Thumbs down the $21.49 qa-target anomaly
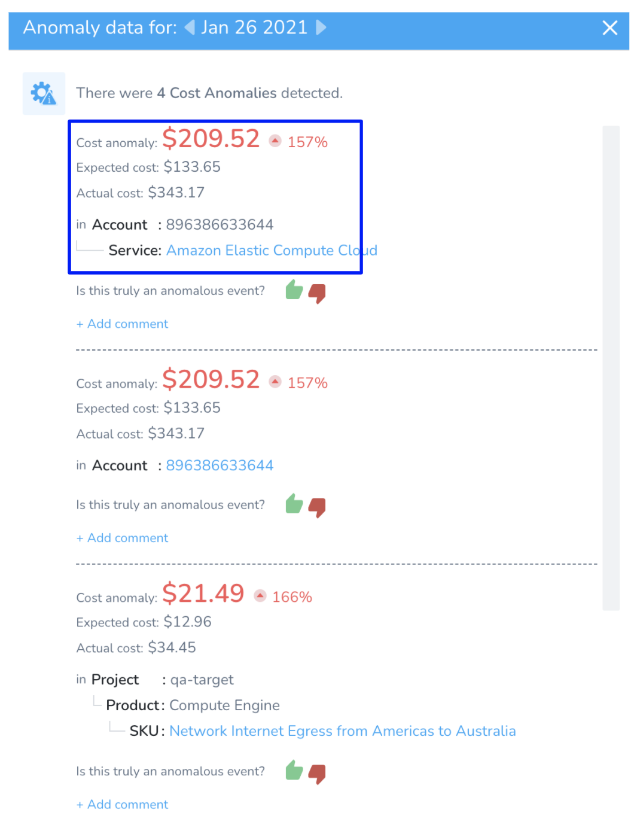This screenshot has height=840, width=640. (317, 774)
